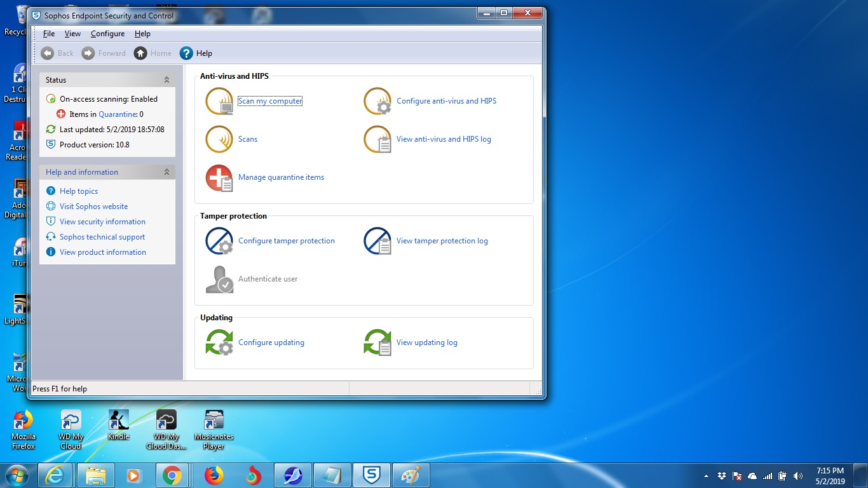Open Mozilla Firefox desktop shortcut
The width and height of the screenshot is (868, 488).
23,430
